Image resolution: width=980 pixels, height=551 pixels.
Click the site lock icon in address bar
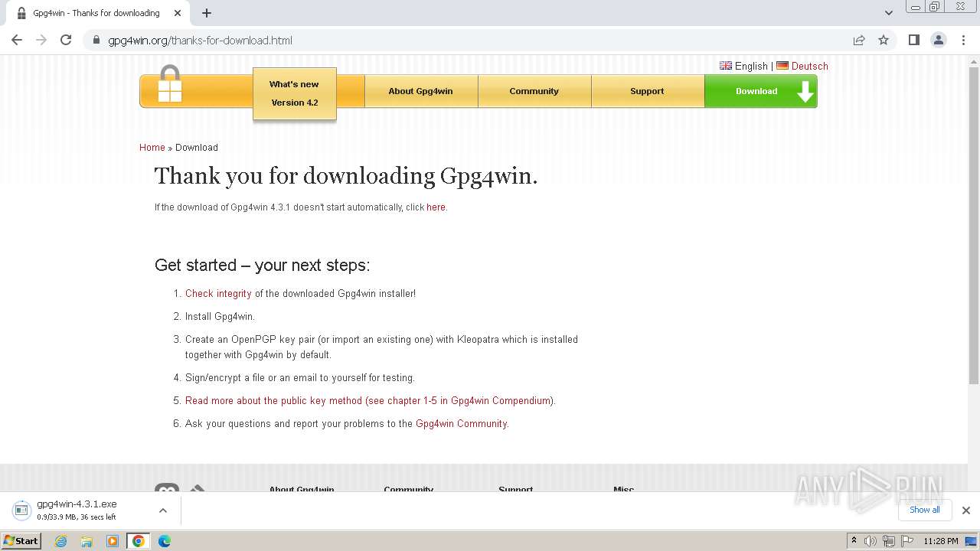click(96, 41)
